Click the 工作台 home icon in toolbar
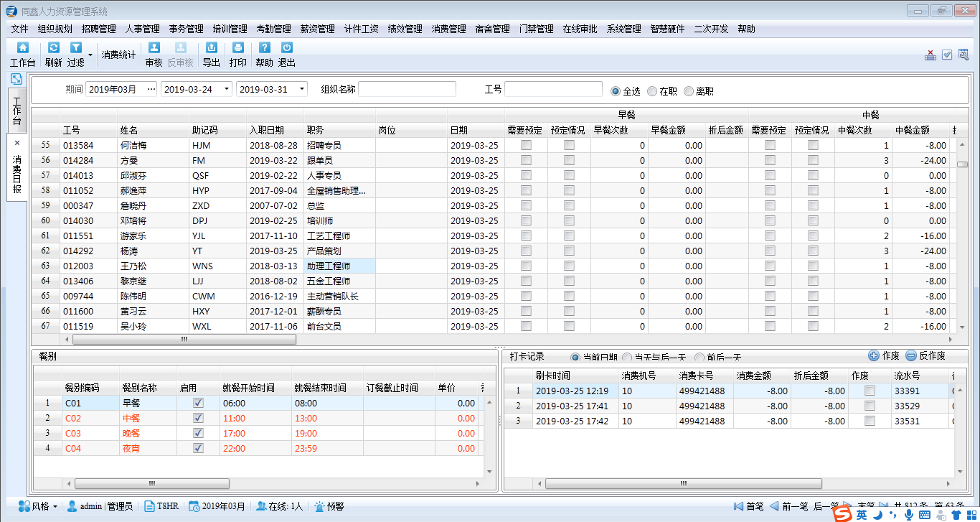 coord(22,48)
